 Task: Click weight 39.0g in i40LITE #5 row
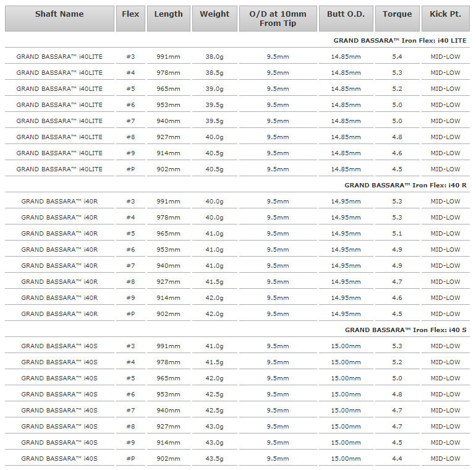coord(215,89)
